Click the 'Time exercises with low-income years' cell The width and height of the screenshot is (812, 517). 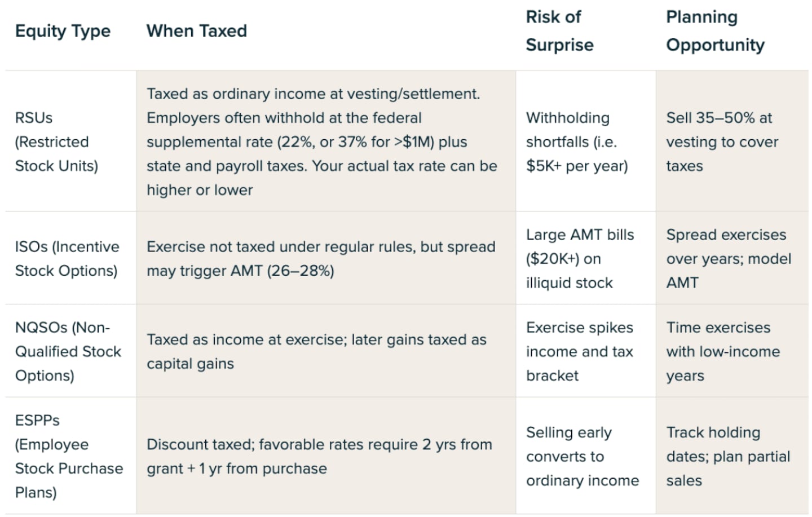pos(722,351)
